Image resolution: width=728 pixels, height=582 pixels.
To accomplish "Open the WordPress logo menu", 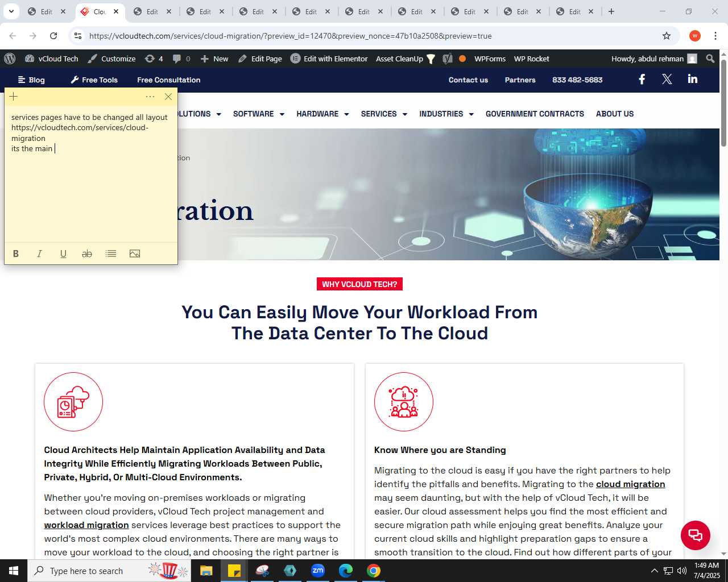I will click(10, 59).
